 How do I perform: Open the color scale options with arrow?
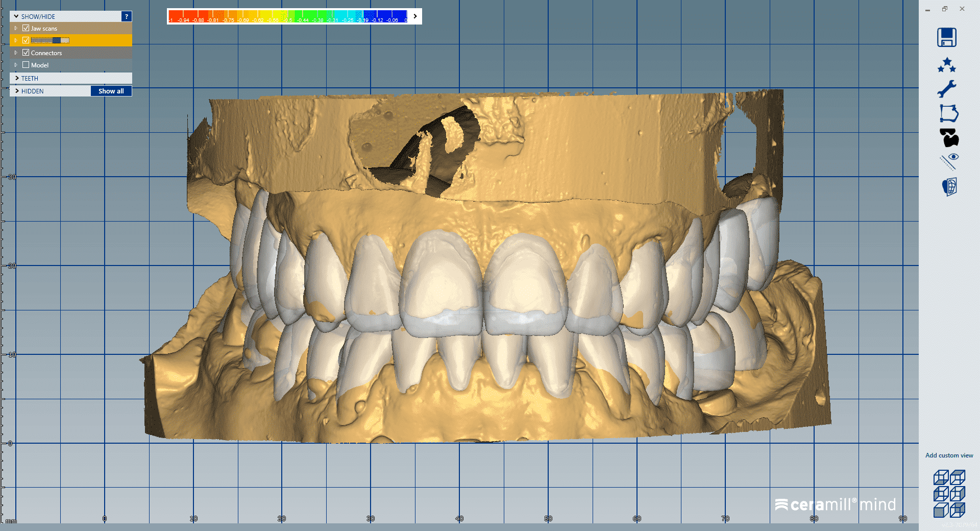(x=414, y=16)
